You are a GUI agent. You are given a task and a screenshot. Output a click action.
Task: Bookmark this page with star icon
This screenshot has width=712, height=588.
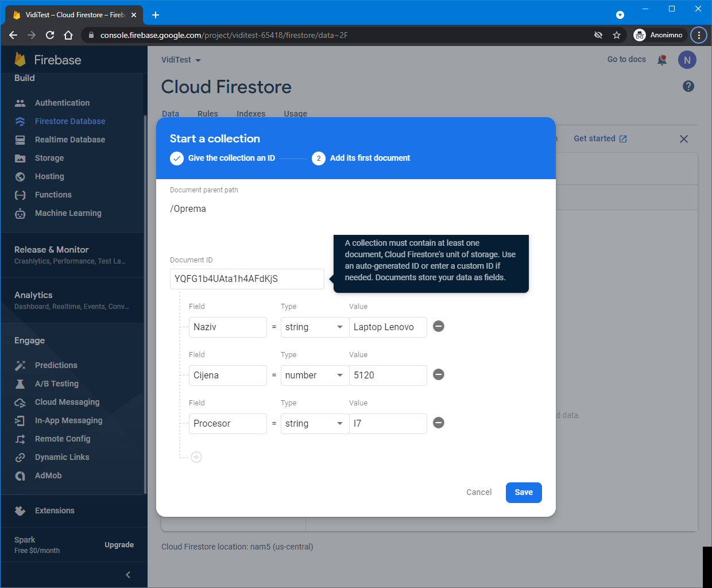(617, 35)
